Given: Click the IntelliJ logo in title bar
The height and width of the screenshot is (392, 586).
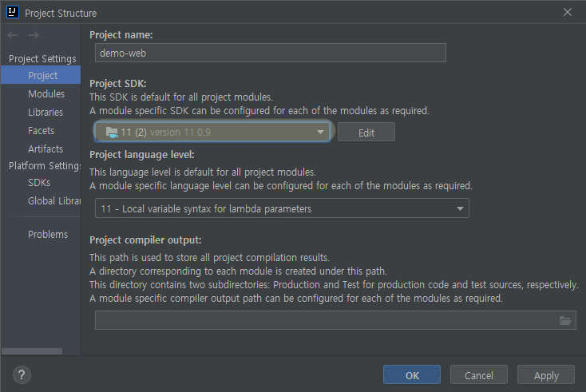Looking at the screenshot, I should [12, 13].
